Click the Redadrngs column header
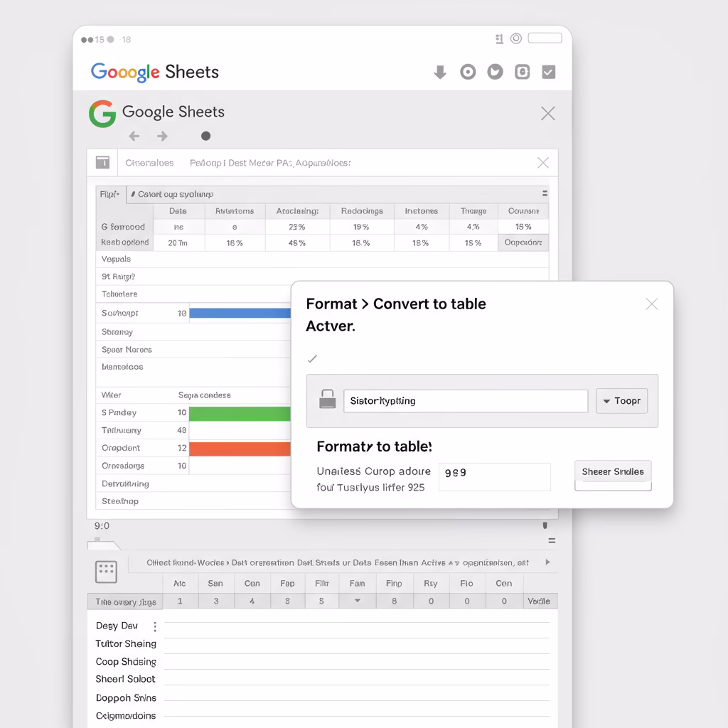 [362, 211]
